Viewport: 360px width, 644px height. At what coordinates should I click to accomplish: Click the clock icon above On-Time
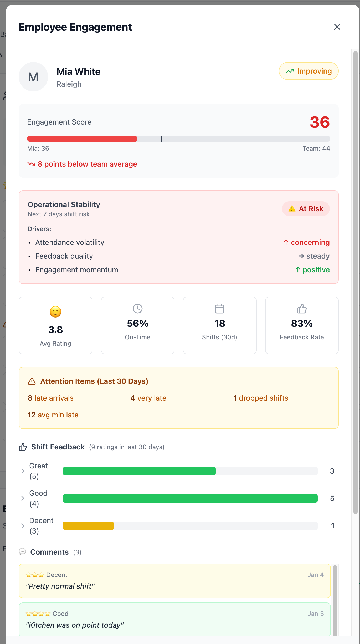[x=138, y=309]
